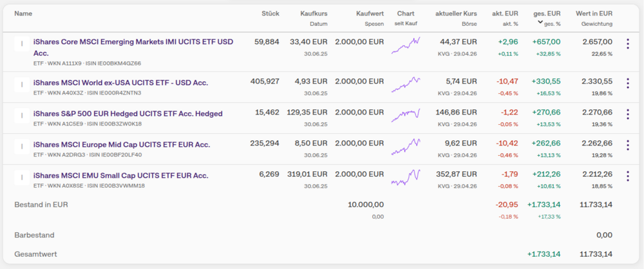Select quantity 405,927 in Stück column
644x269 pixels.
click(265, 81)
